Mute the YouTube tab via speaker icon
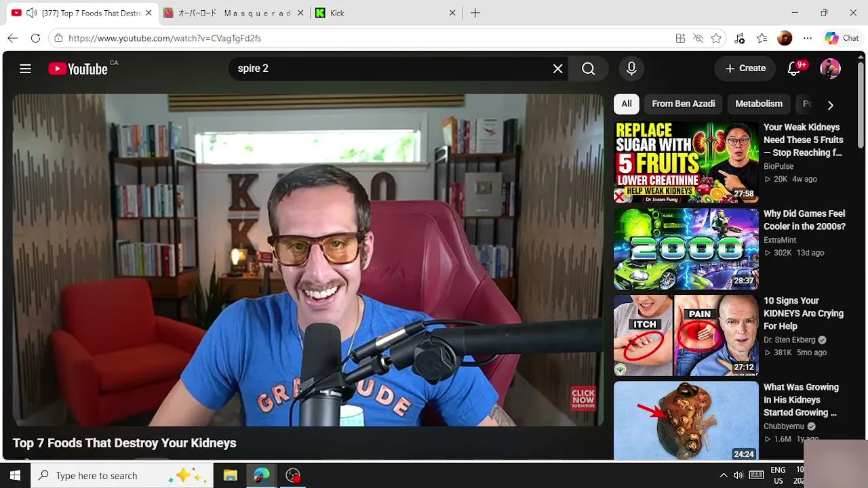Screen dimensions: 868x488 pyautogui.click(x=31, y=13)
